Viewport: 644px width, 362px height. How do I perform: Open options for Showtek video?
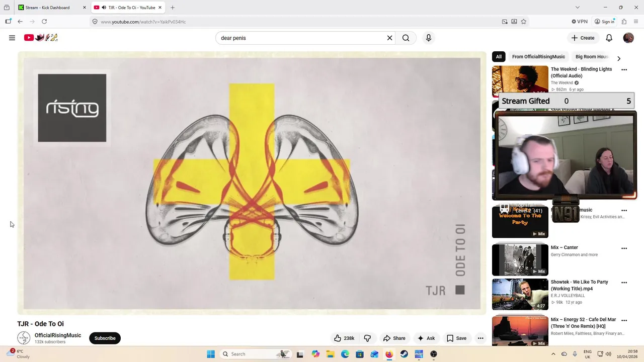[624, 283]
